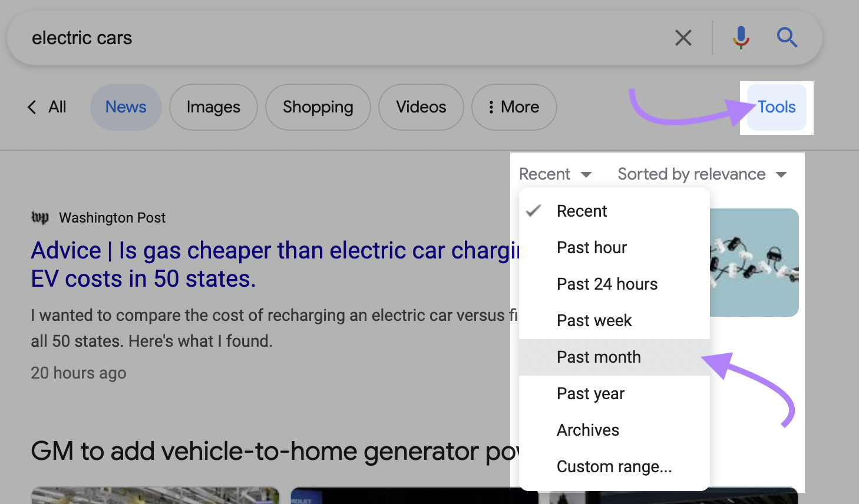Screen dimensions: 859x504
Task: Open the Recent dropdown
Action: click(x=554, y=174)
